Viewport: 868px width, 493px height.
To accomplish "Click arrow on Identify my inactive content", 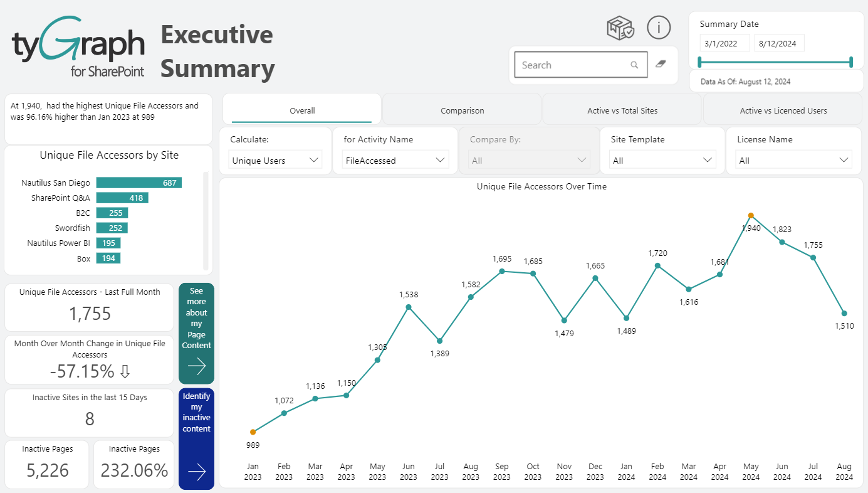I will click(x=196, y=472).
